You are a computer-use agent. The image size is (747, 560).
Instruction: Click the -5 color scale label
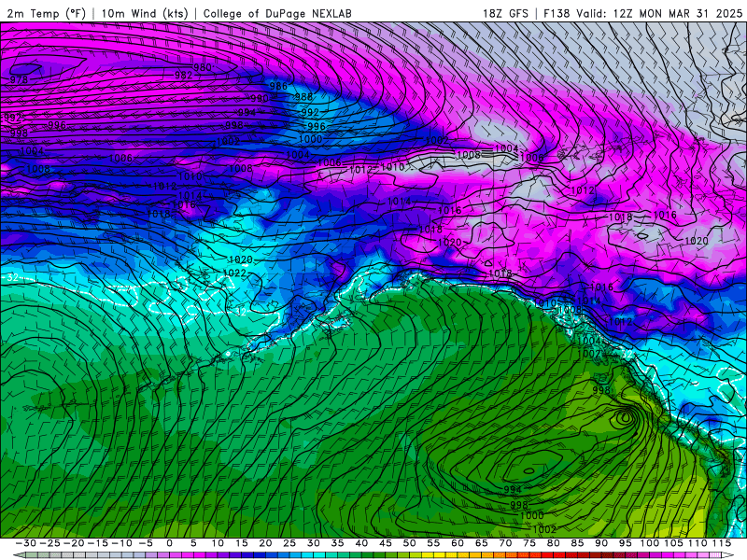[146, 543]
